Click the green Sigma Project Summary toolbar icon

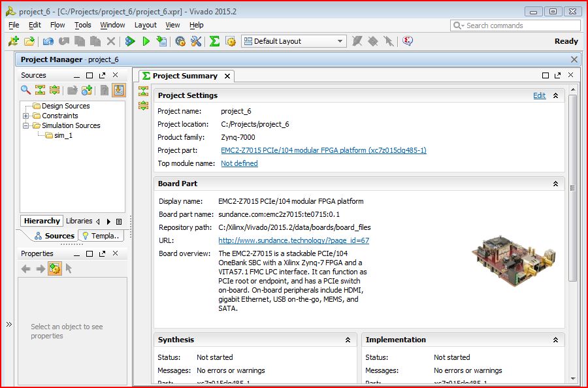coord(214,41)
